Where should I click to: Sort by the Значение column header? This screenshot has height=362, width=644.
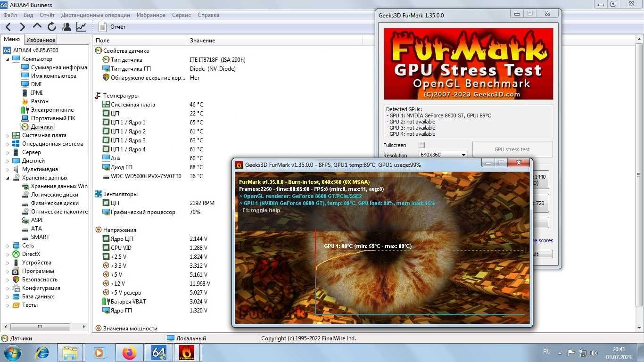point(275,41)
